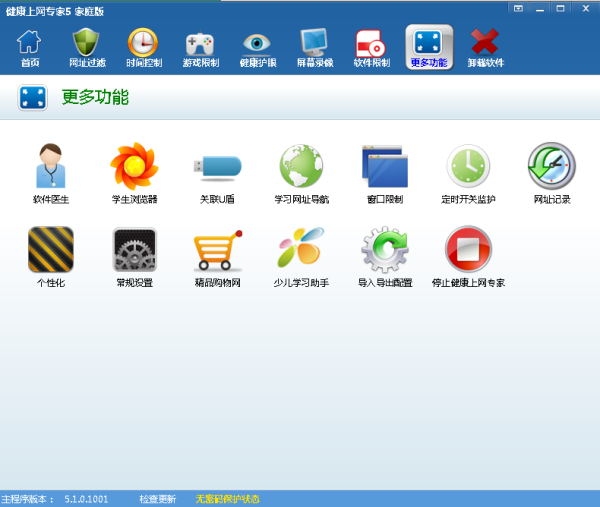Click 检查更新 link in status bar
The height and width of the screenshot is (507, 600).
[157, 498]
